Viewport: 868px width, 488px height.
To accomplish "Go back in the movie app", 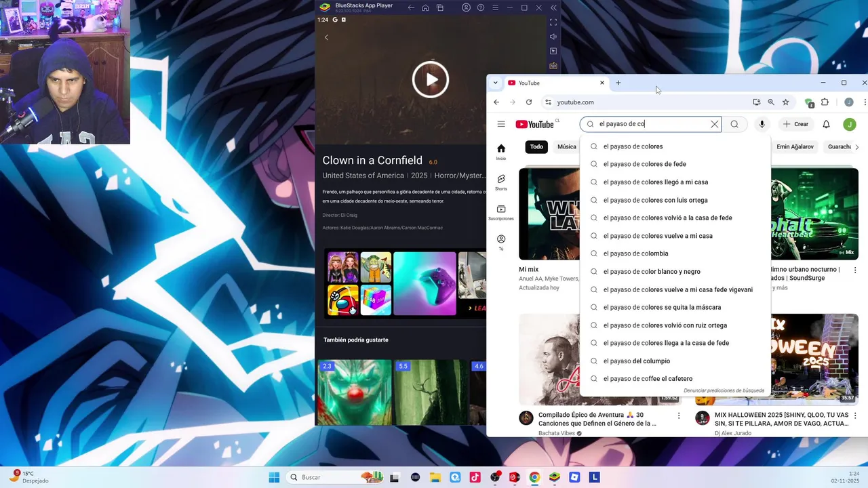I will click(x=326, y=37).
